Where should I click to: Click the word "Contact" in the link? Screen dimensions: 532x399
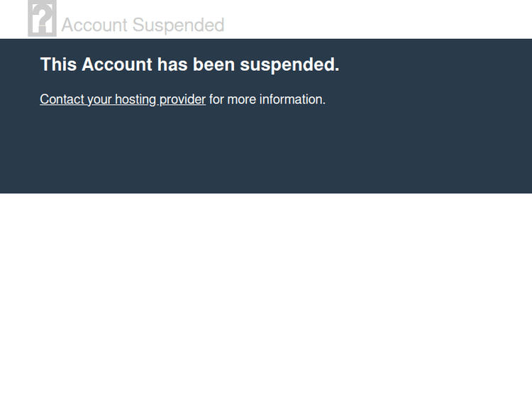(x=62, y=99)
